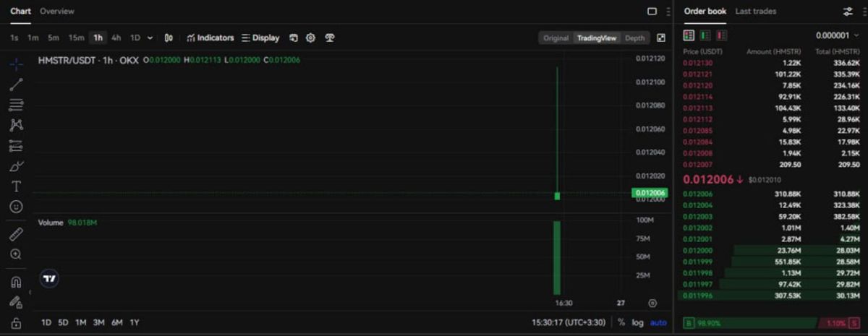Select the Text annotation tool

coord(16,186)
